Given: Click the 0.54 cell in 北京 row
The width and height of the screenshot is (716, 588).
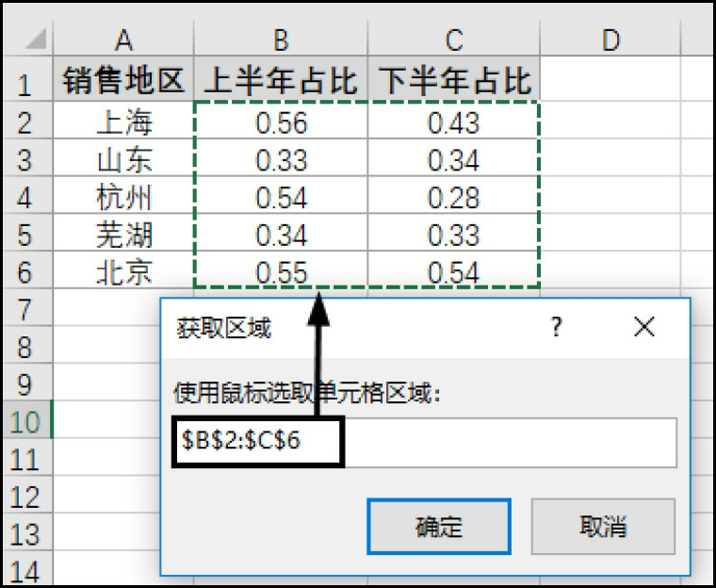Looking at the screenshot, I should pos(453,269).
